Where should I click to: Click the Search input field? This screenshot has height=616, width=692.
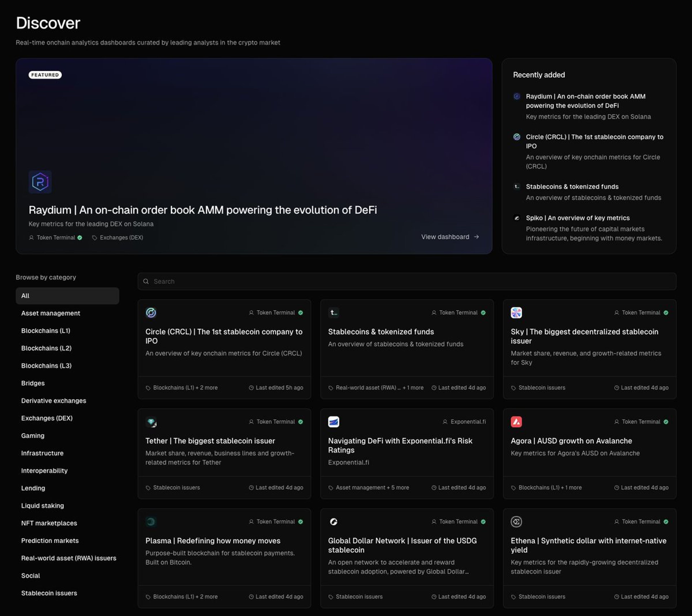[x=407, y=281]
